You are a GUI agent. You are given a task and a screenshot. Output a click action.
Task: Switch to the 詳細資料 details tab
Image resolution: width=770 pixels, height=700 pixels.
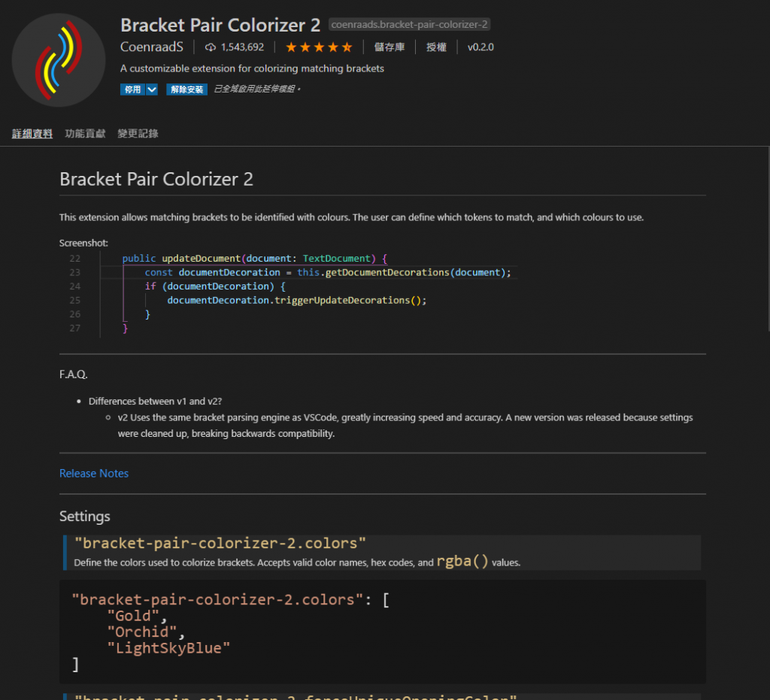(x=32, y=134)
